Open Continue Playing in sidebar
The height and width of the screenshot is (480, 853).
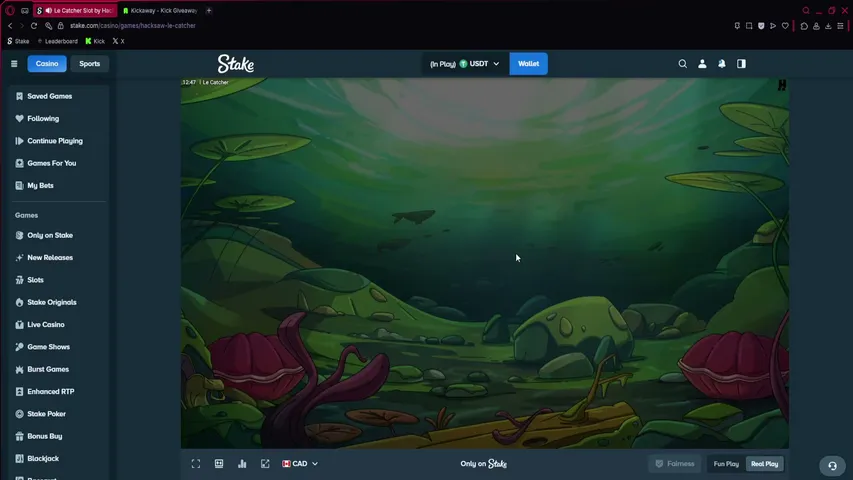[x=58, y=141]
